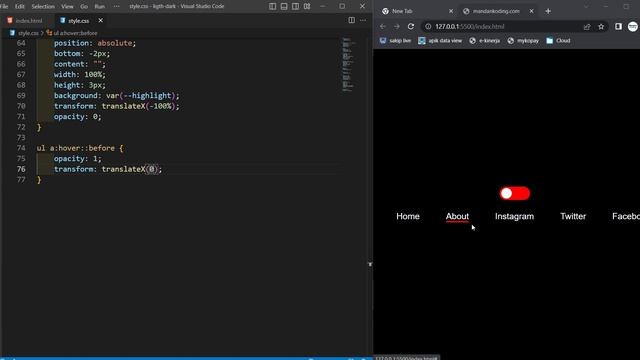Select the style.css editor tab
The image size is (640, 360).
pyautogui.click(x=78, y=20)
